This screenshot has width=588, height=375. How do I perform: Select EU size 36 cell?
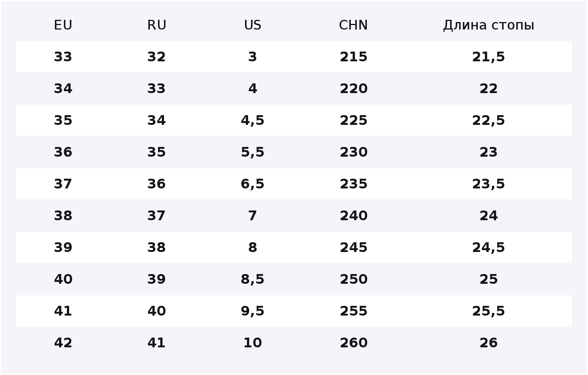tap(63, 152)
